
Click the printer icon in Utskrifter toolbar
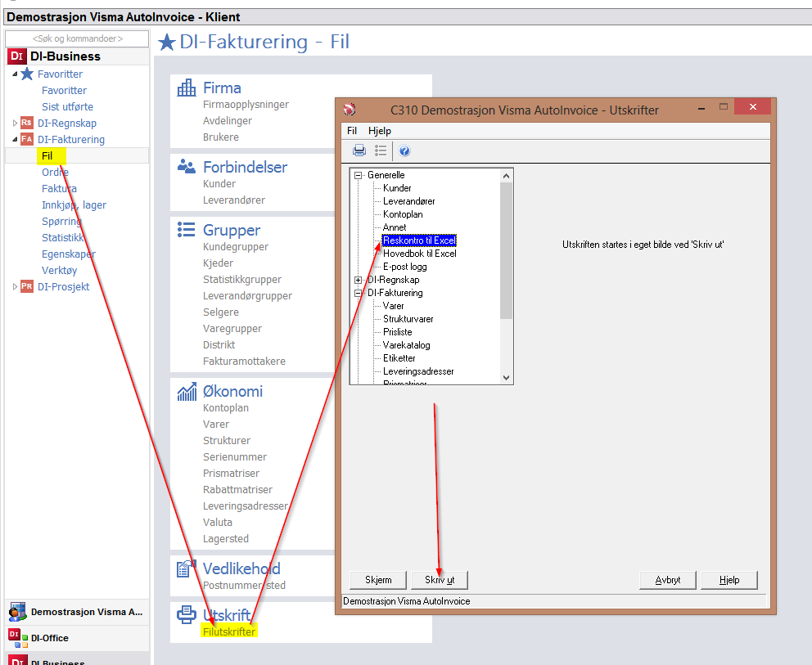click(359, 151)
